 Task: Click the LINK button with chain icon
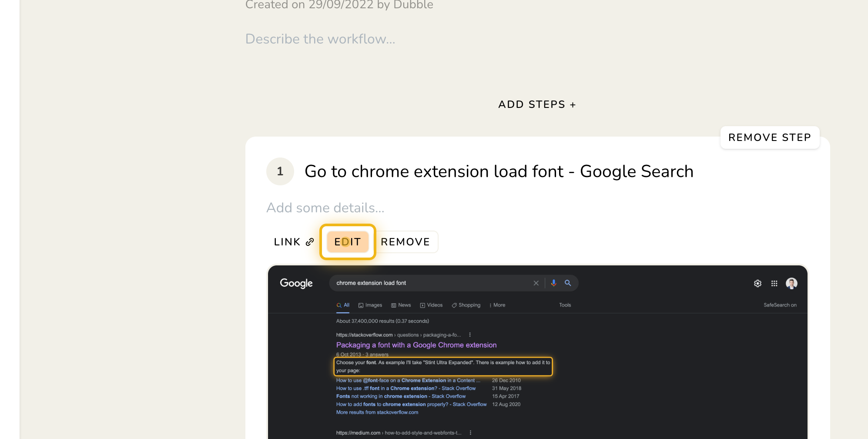pyautogui.click(x=294, y=242)
